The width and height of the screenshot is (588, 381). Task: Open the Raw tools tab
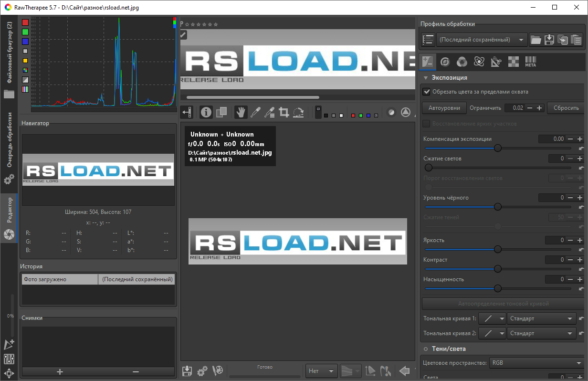point(513,62)
